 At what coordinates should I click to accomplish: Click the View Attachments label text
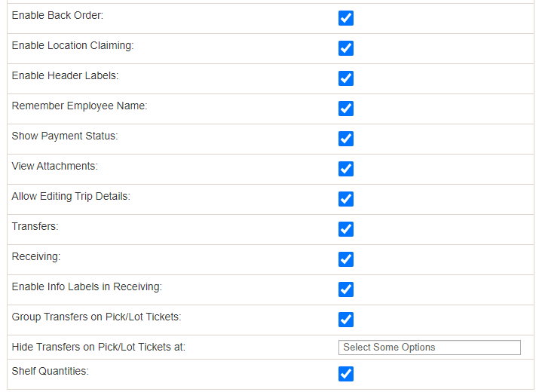point(55,166)
